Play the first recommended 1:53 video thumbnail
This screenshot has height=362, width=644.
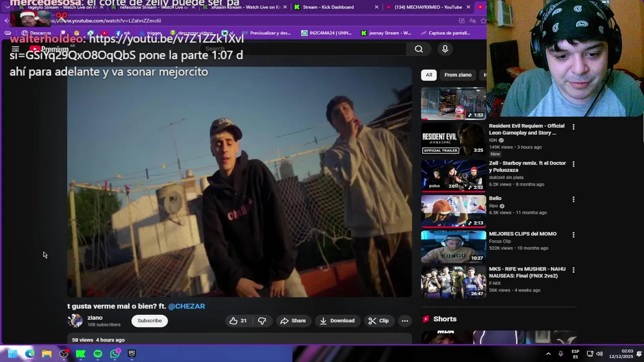(x=453, y=104)
